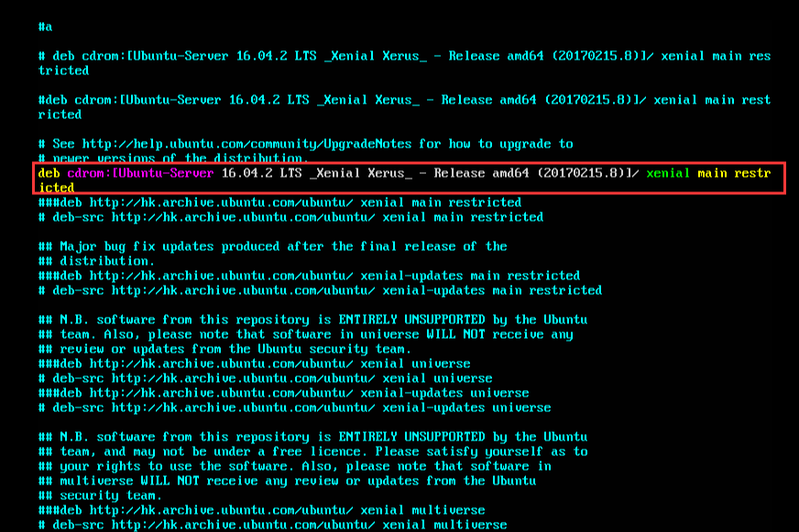Screen dimensions: 799x532
Task: Select the first commented deb cdrom line
Action: (x=275, y=56)
